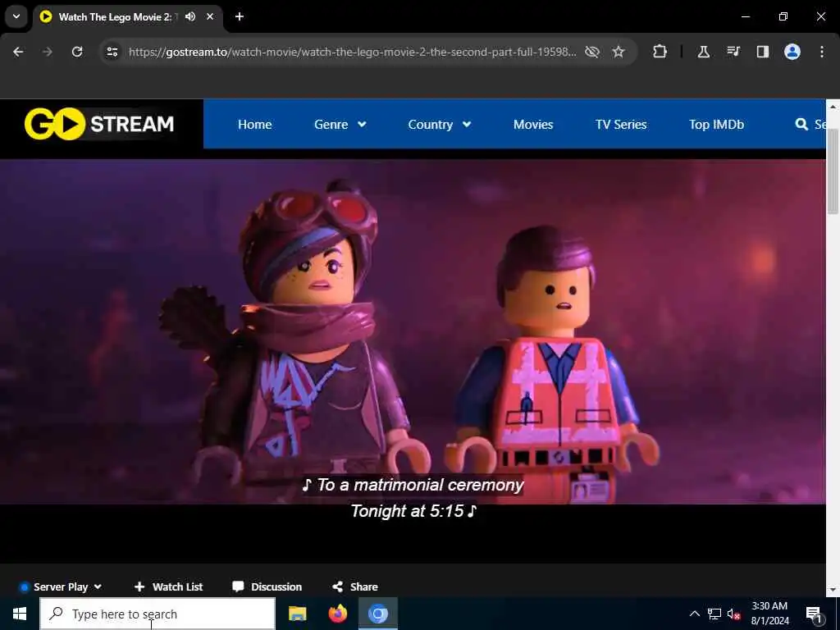Open the notification center icon
The width and height of the screenshot is (840, 630).
[x=815, y=614]
